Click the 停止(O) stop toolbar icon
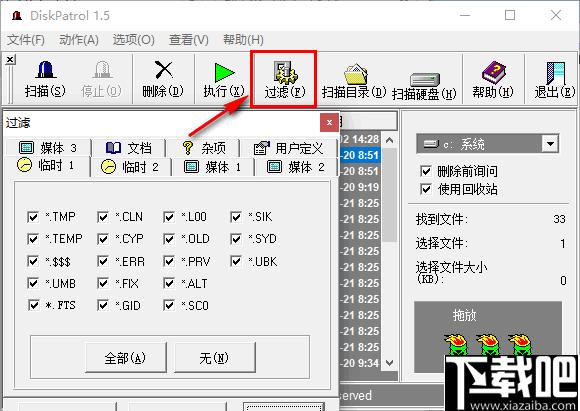 click(101, 79)
